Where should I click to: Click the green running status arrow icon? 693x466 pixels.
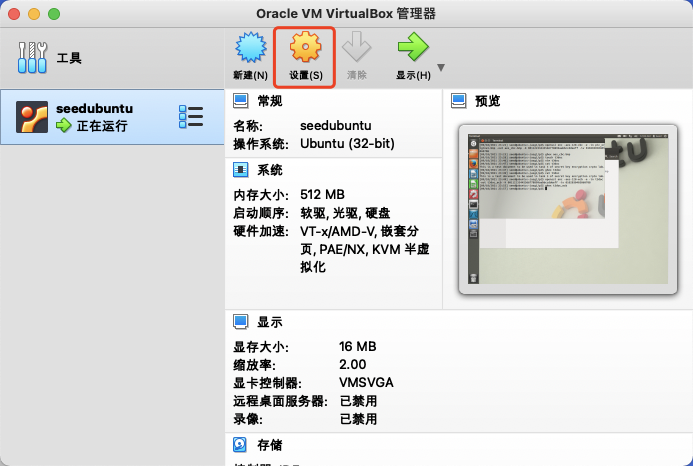tap(64, 126)
